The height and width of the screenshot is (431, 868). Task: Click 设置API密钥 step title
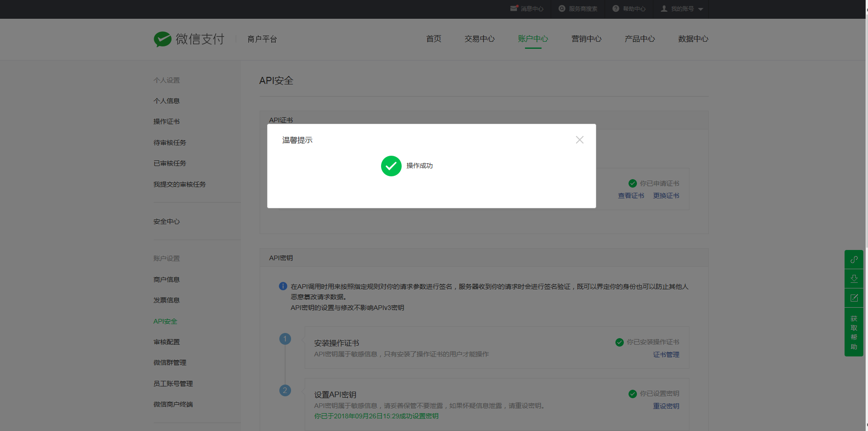click(x=335, y=395)
